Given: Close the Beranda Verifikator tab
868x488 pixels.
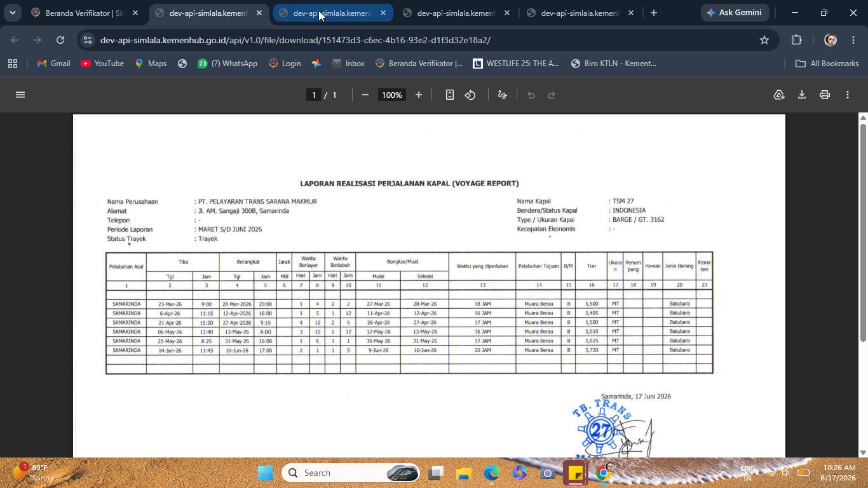Looking at the screenshot, I should (x=135, y=13).
